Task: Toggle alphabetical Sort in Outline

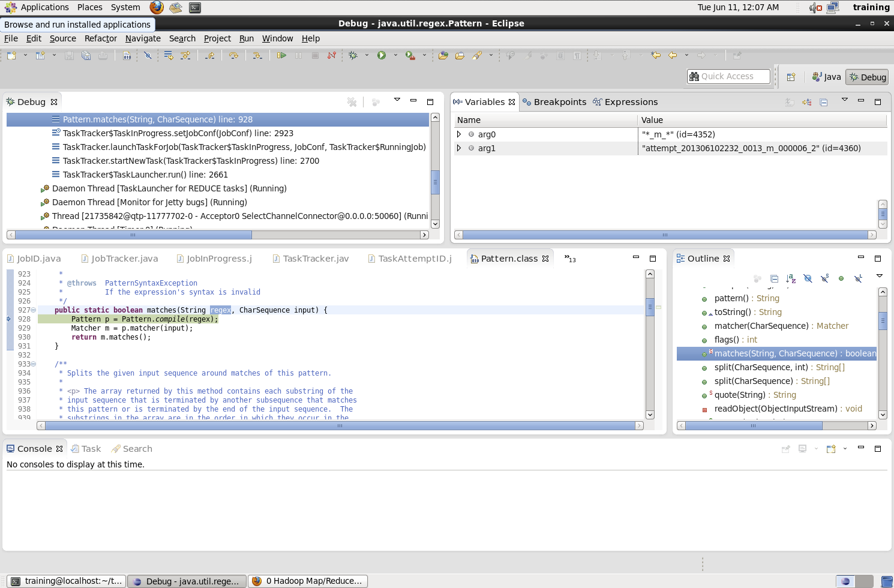Action: tap(791, 278)
